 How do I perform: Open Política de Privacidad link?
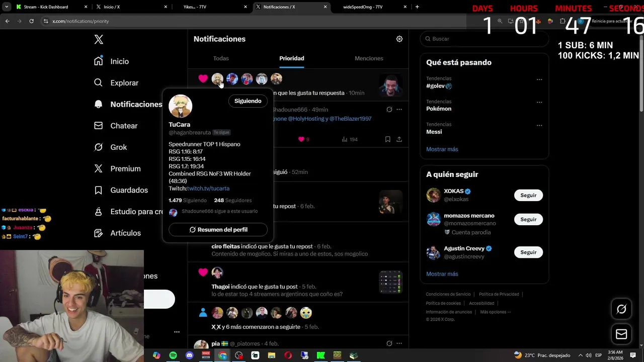click(x=499, y=294)
